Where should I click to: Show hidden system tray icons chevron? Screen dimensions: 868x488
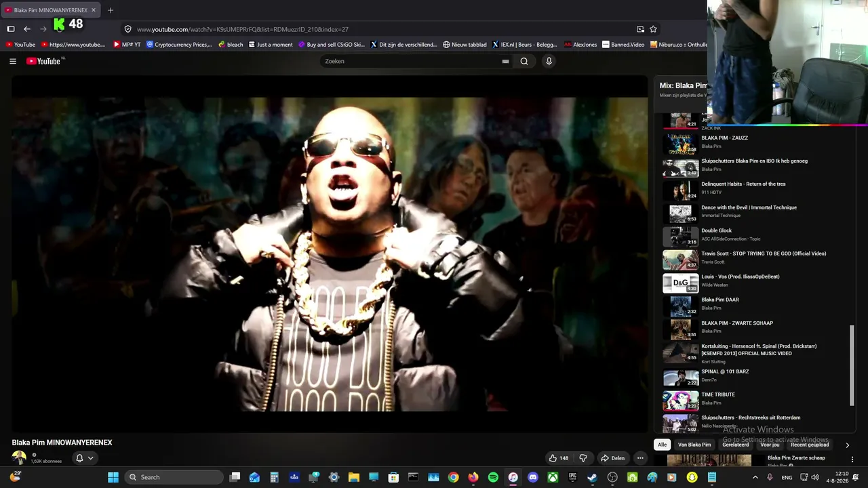point(755,477)
